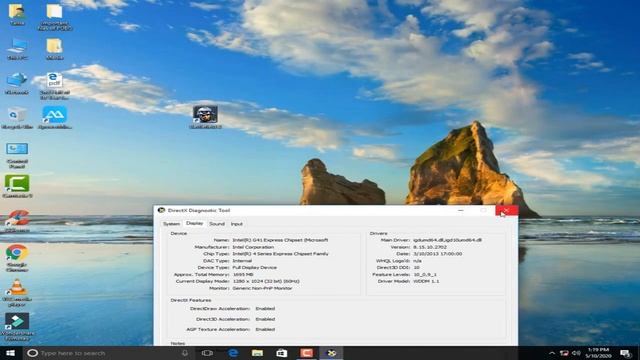
Task: Click the Direct3D Acceleration Enabled value
Action: pos(265,319)
